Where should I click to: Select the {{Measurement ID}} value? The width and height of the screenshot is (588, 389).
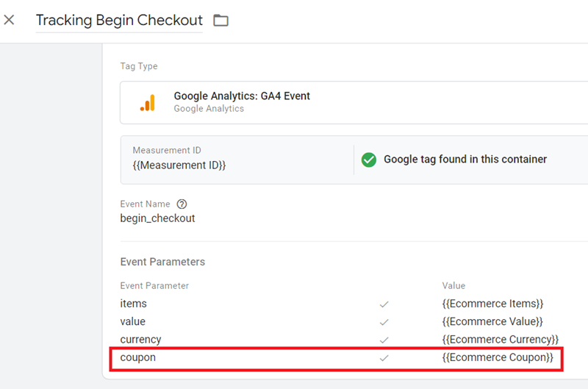point(179,165)
